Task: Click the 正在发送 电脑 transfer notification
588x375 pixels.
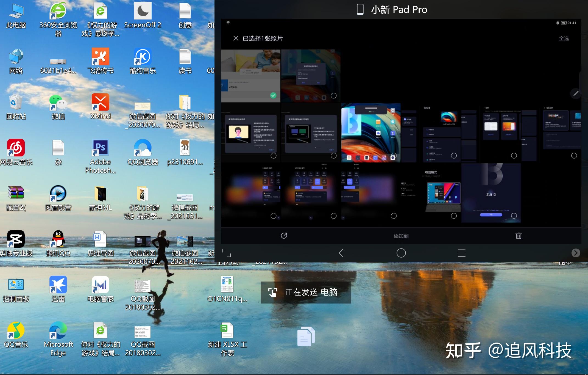Action: coord(306,292)
